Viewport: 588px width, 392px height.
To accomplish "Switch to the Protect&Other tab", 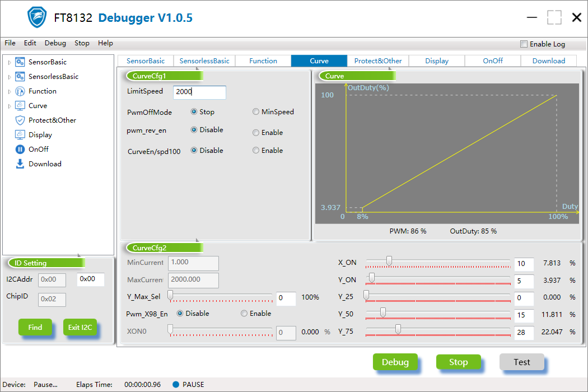I will click(378, 61).
